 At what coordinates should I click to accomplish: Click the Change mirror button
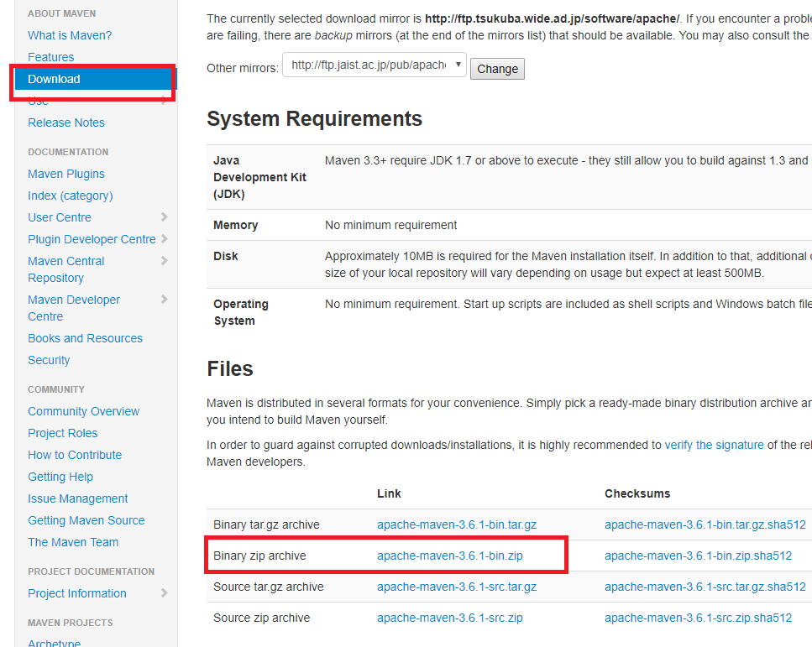point(497,69)
